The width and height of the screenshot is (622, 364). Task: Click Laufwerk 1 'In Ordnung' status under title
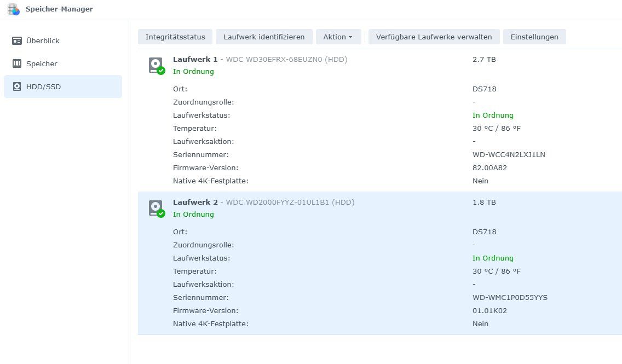coord(193,71)
